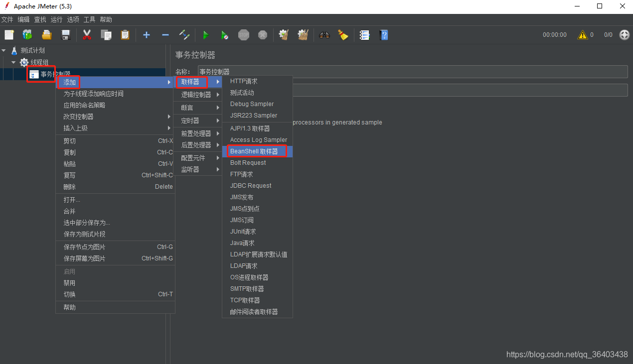Expand the 添加 submenu entry

tap(115, 82)
